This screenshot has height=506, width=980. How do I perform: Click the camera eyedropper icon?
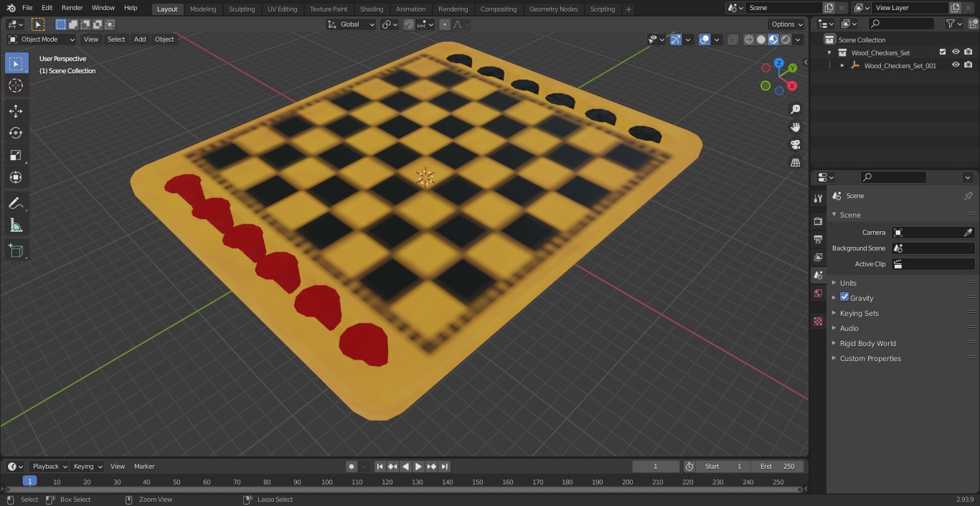(x=968, y=233)
